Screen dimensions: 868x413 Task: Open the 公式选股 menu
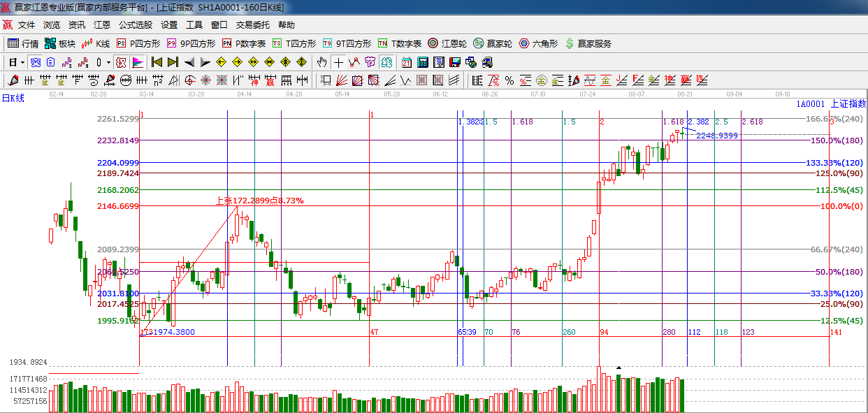click(x=135, y=25)
